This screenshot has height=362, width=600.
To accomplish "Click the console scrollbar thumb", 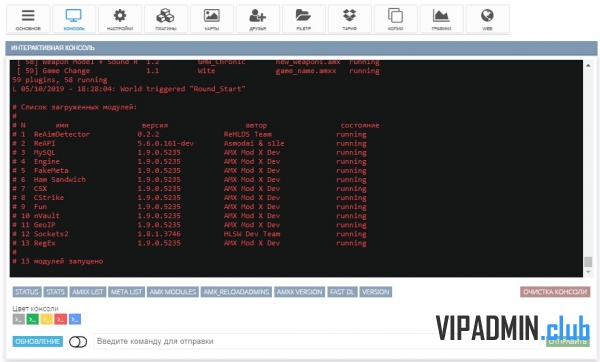I will coord(588,262).
